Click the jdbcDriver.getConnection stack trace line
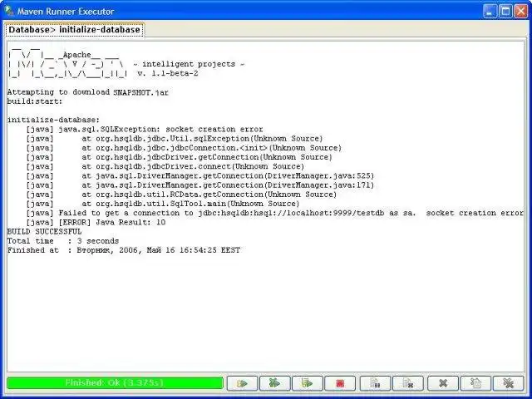 [x=180, y=157]
